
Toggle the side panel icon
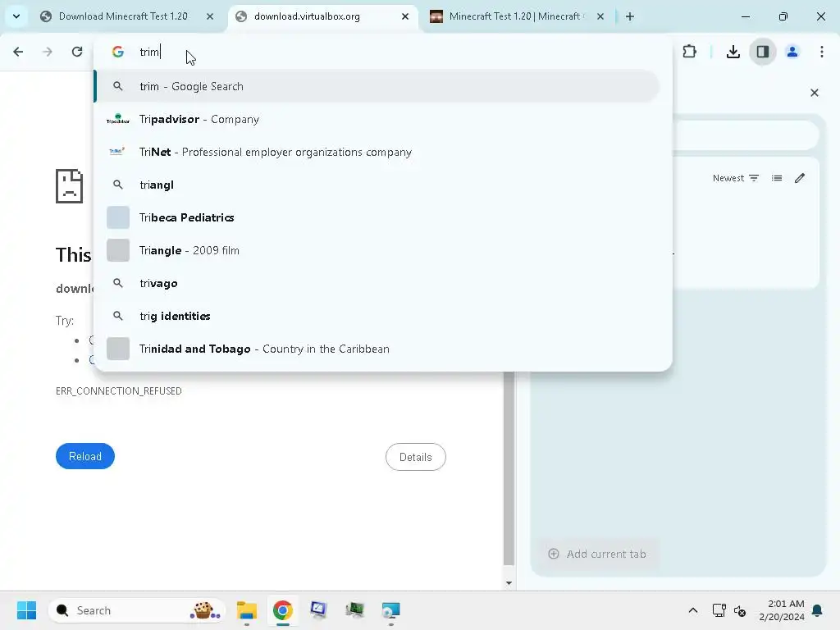coord(763,52)
